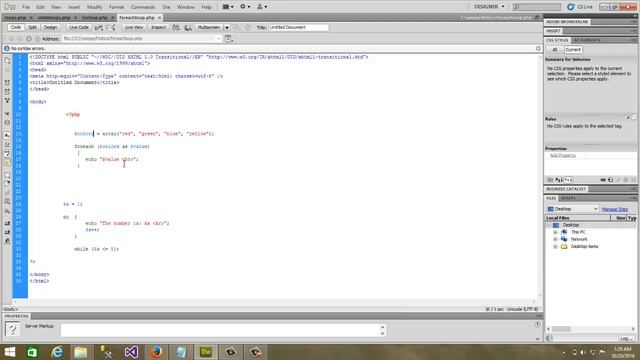
Task: Open the Multiscreen dropdown arrow
Action: click(x=227, y=27)
